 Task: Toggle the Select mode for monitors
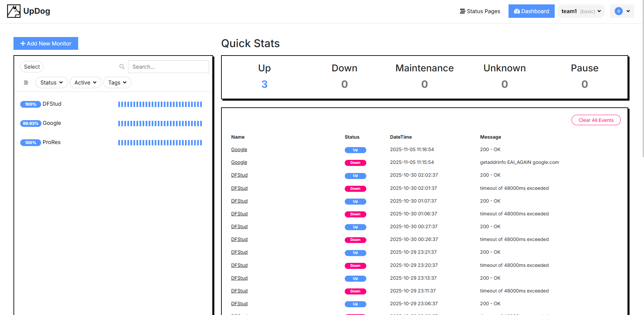coord(32,67)
